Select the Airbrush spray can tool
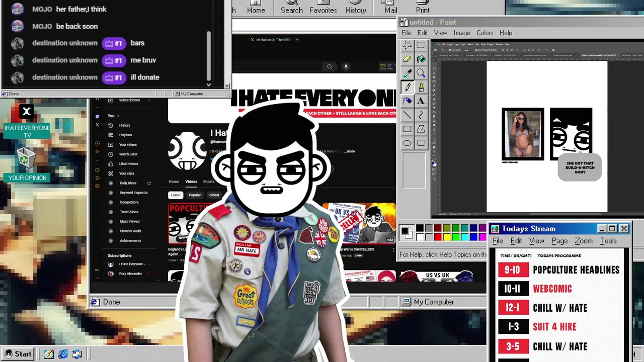 coord(407,101)
